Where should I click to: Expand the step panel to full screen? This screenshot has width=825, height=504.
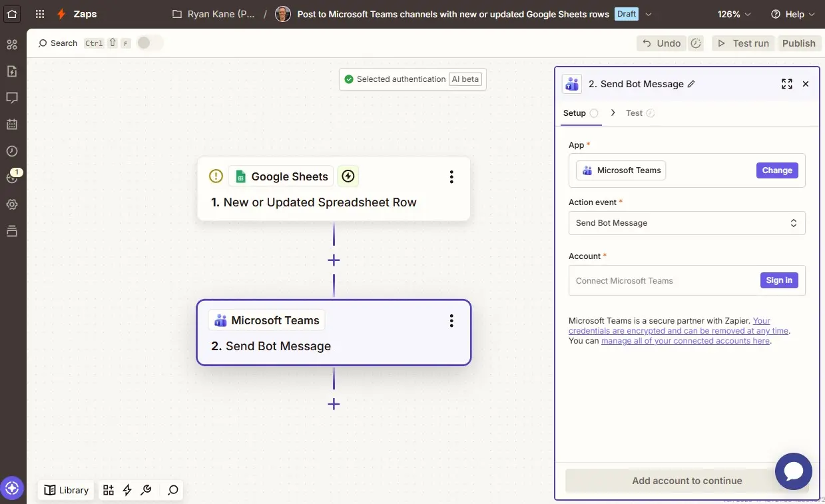787,84
